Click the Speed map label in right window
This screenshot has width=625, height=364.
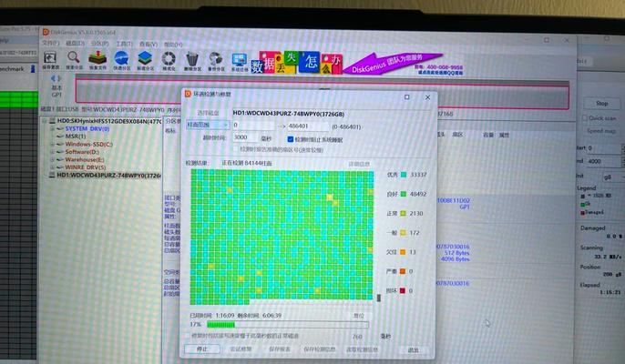click(x=601, y=131)
